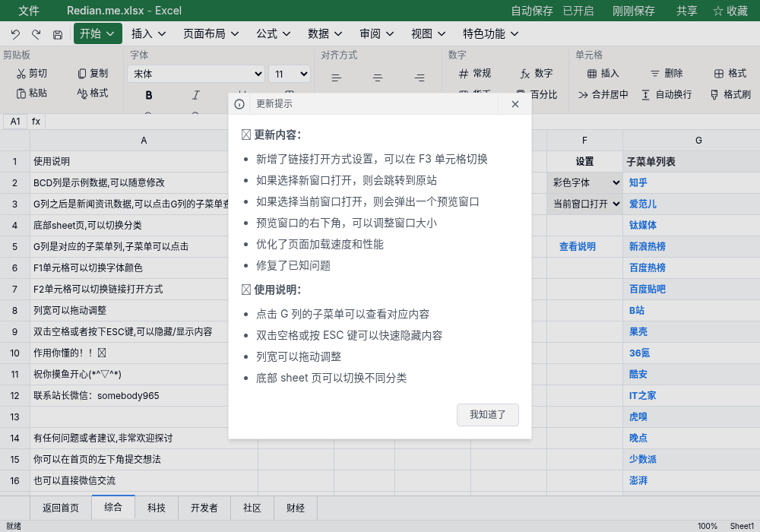Select cell with 联系站长微信：somebody965
The image size is (760, 532).
(144, 396)
